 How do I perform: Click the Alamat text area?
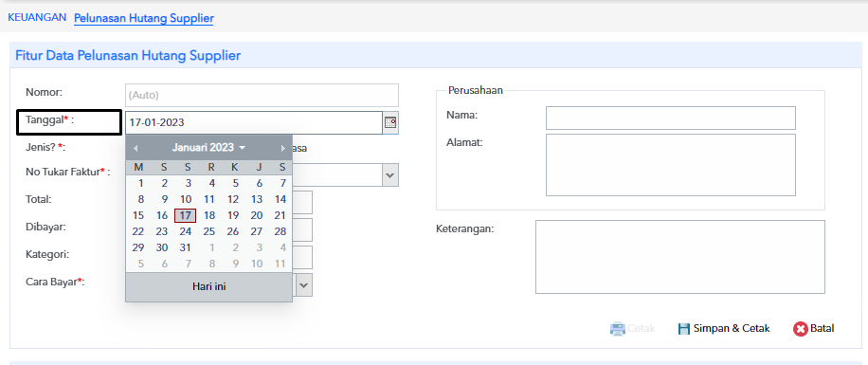670,165
